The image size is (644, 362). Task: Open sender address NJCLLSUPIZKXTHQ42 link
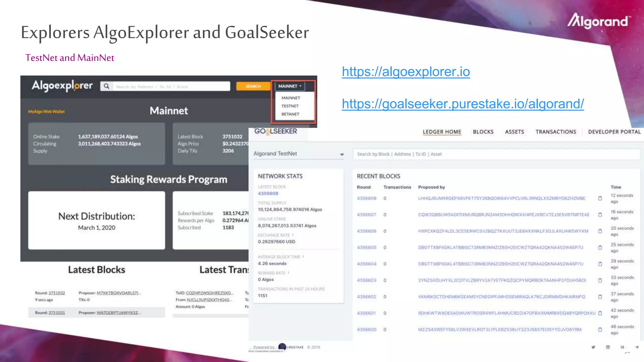tap(209, 300)
